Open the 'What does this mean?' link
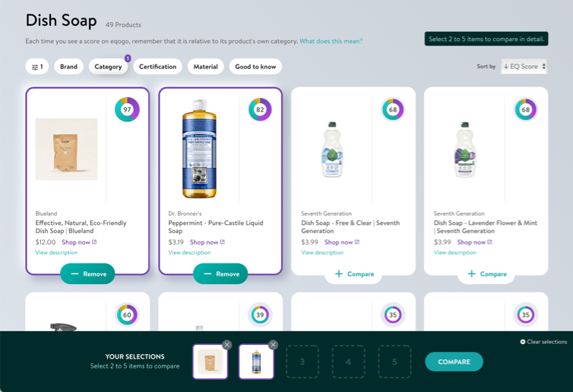 pos(331,41)
